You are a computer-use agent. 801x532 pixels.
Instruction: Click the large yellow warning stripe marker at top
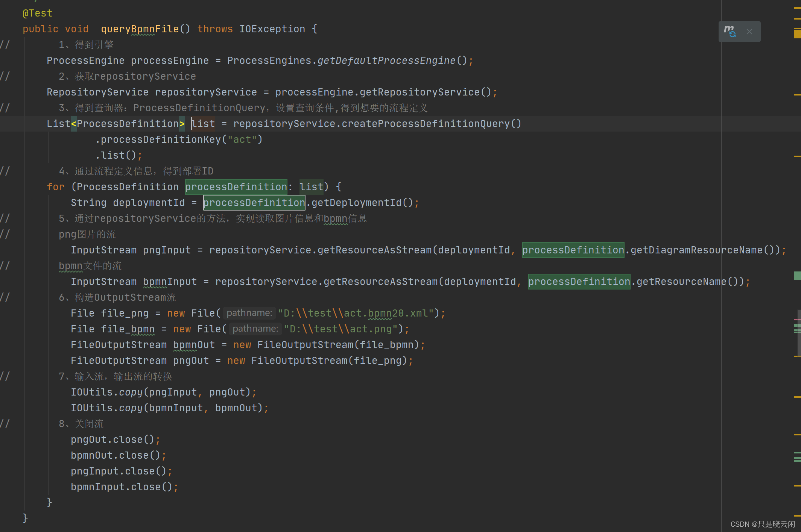pos(797,34)
